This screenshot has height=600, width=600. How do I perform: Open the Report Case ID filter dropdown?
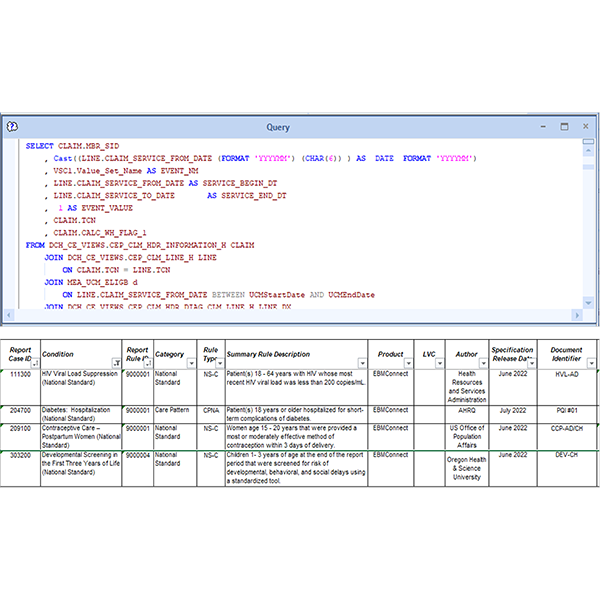35,363
